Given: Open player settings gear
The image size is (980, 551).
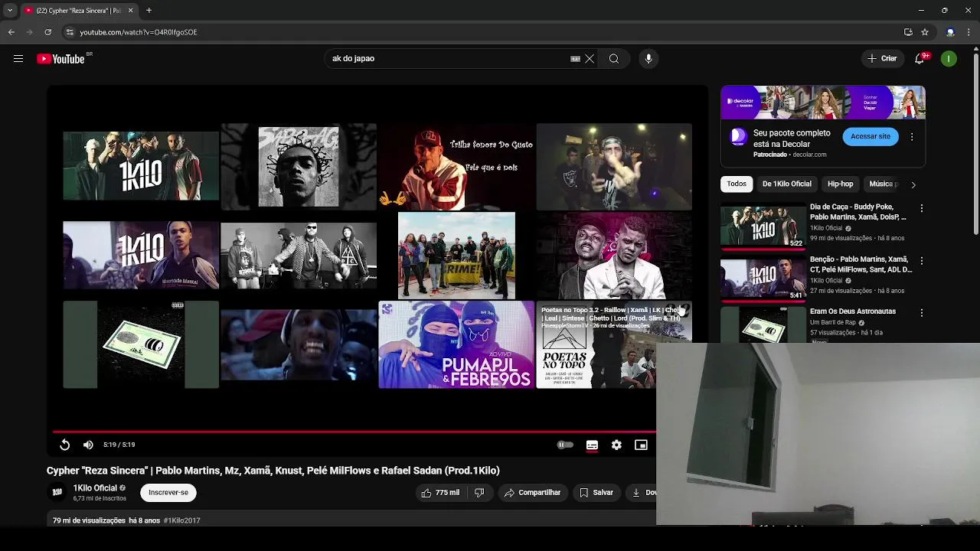Looking at the screenshot, I should coord(616,445).
